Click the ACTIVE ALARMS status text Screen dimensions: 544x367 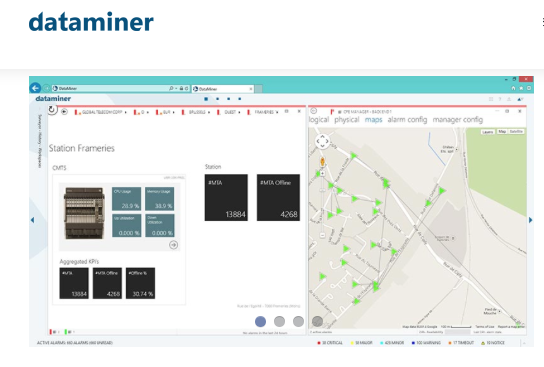tap(75, 343)
